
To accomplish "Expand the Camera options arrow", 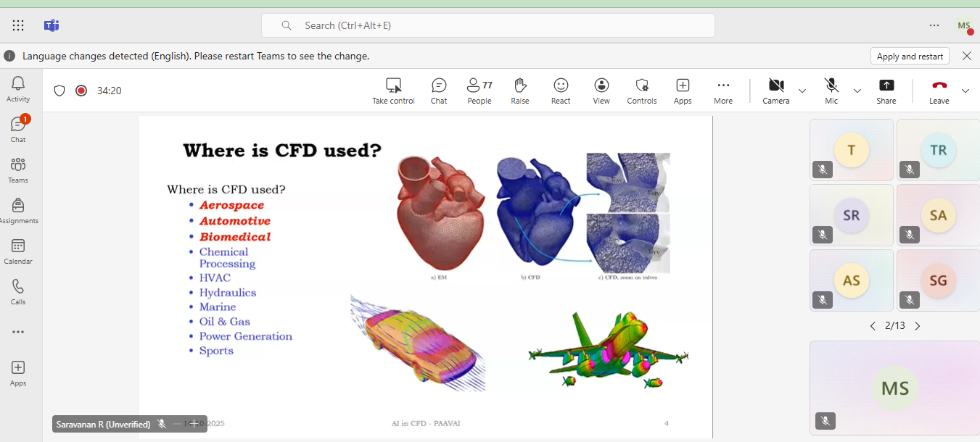I will pos(802,91).
